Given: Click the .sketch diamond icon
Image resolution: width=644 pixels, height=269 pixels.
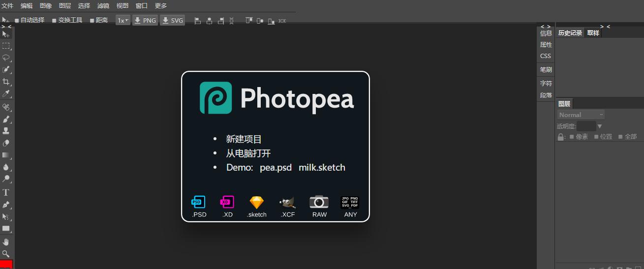Looking at the screenshot, I should (x=257, y=202).
